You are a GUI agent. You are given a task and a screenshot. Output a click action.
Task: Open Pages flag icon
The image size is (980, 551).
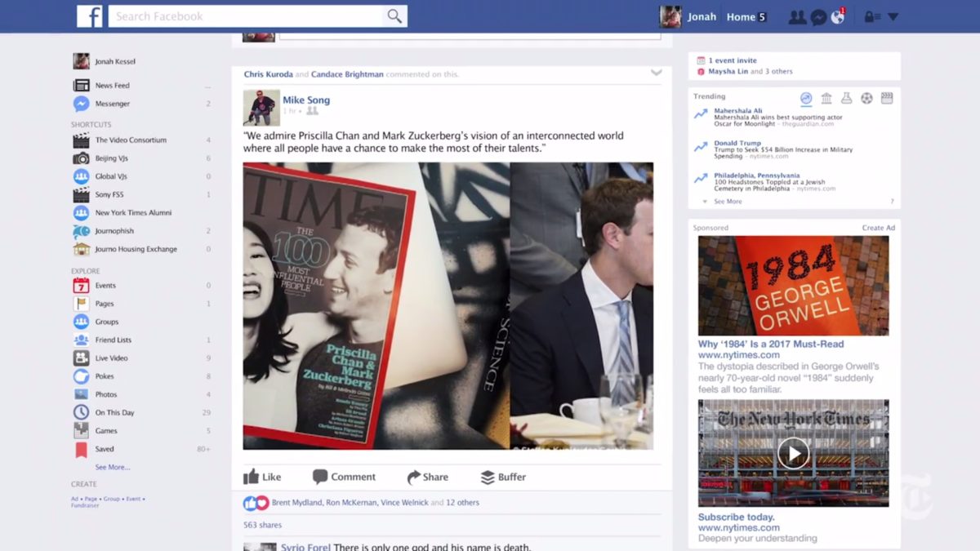pyautogui.click(x=81, y=304)
